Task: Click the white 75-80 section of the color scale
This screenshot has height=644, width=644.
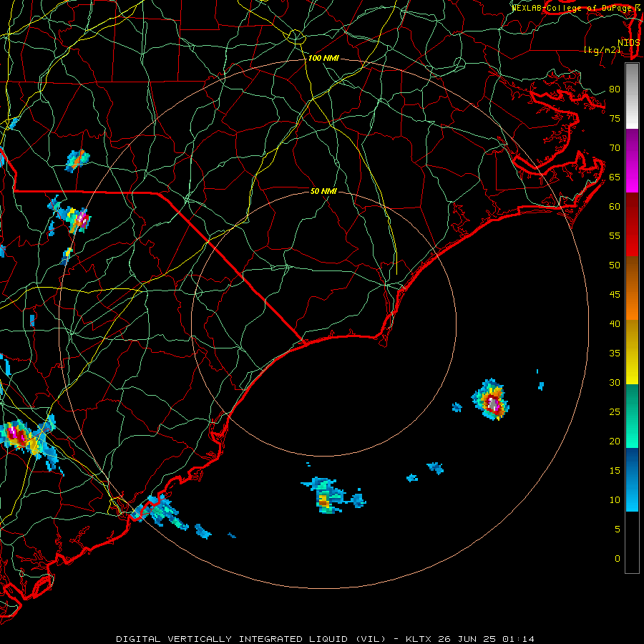Action: 632,96
